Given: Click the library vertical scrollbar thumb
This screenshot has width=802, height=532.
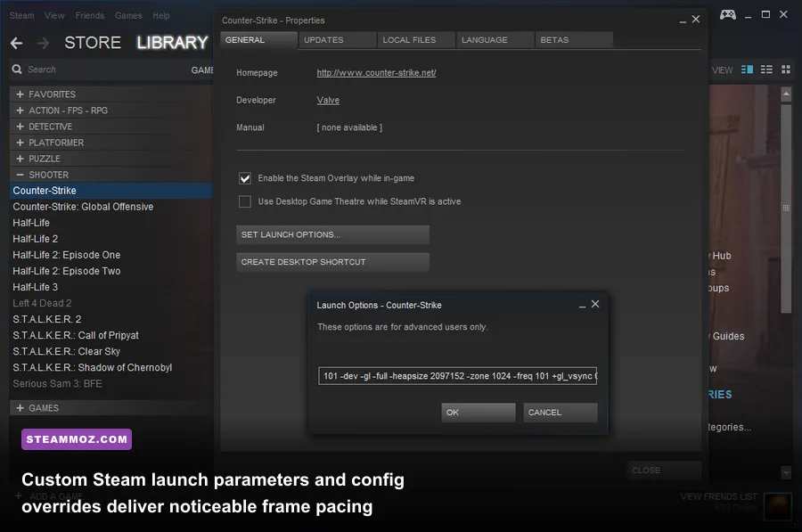Looking at the screenshot, I should 786,207.
